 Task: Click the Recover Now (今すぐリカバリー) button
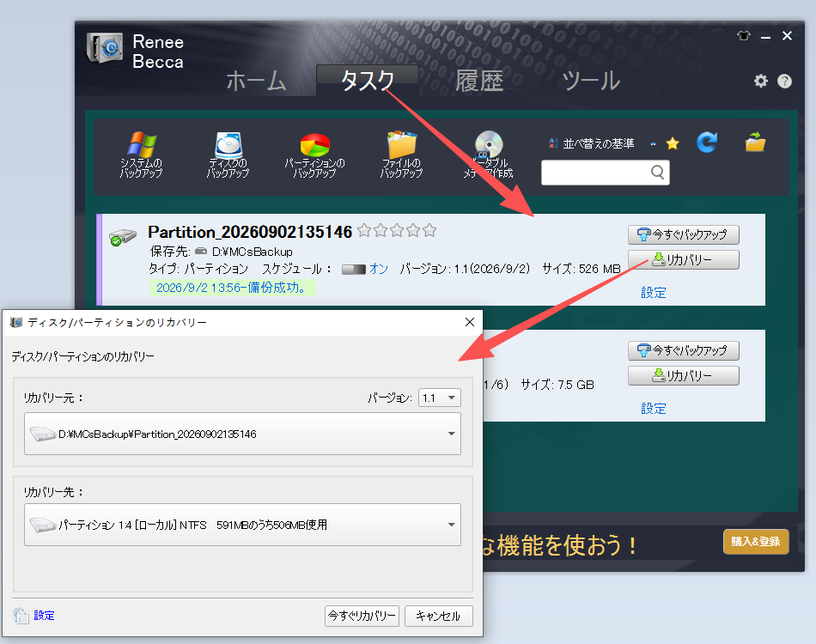(x=362, y=616)
